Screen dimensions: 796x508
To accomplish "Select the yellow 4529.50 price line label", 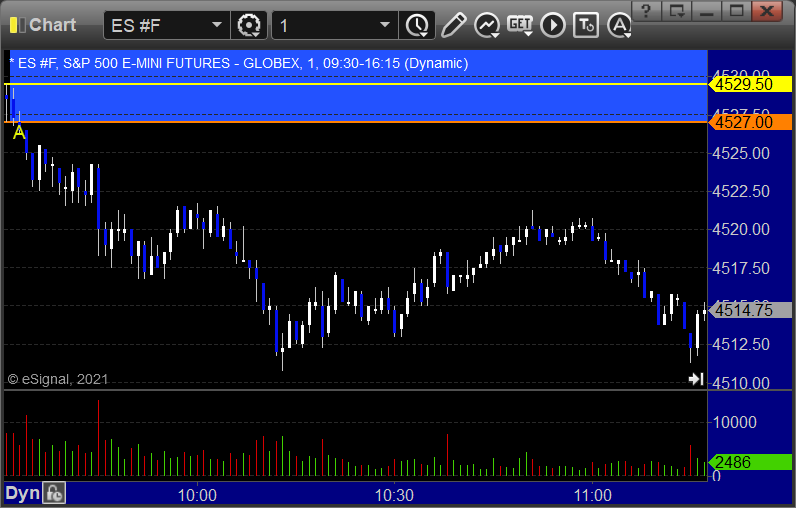I will (751, 84).
